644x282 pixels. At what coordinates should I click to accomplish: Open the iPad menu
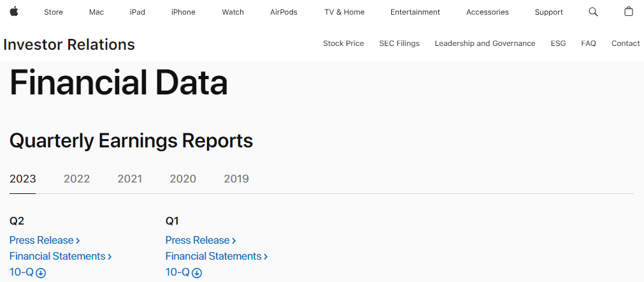[x=138, y=12]
